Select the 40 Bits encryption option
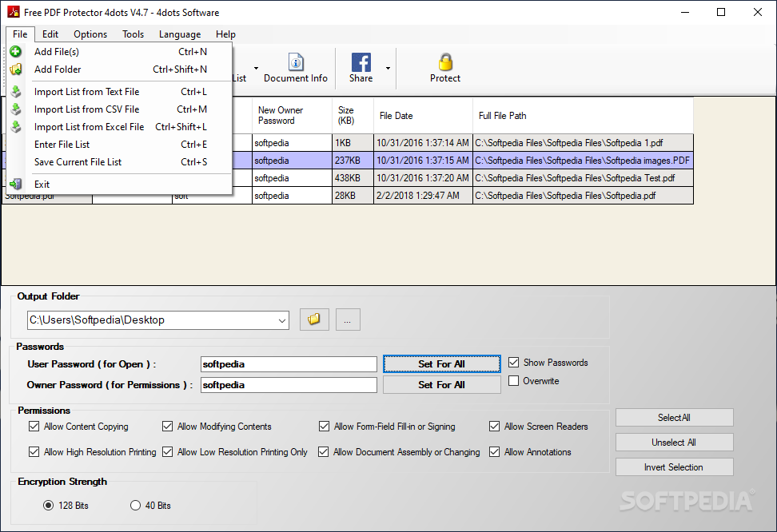Image resolution: width=777 pixels, height=532 pixels. pyautogui.click(x=135, y=506)
